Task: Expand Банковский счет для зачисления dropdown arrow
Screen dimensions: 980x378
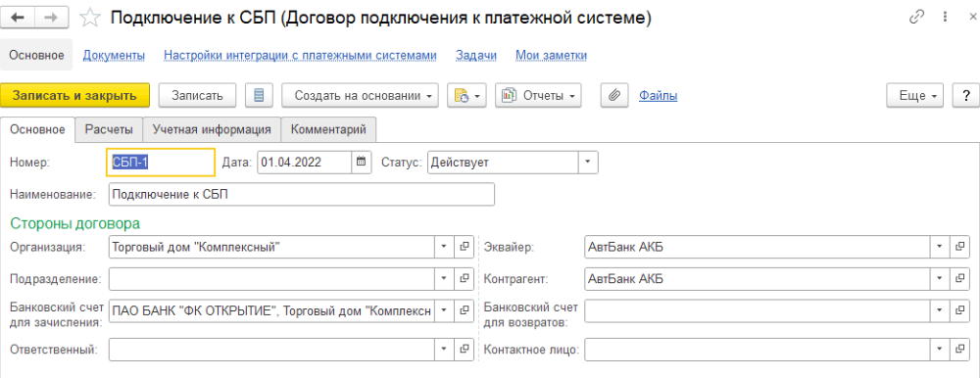Action: [x=444, y=309]
